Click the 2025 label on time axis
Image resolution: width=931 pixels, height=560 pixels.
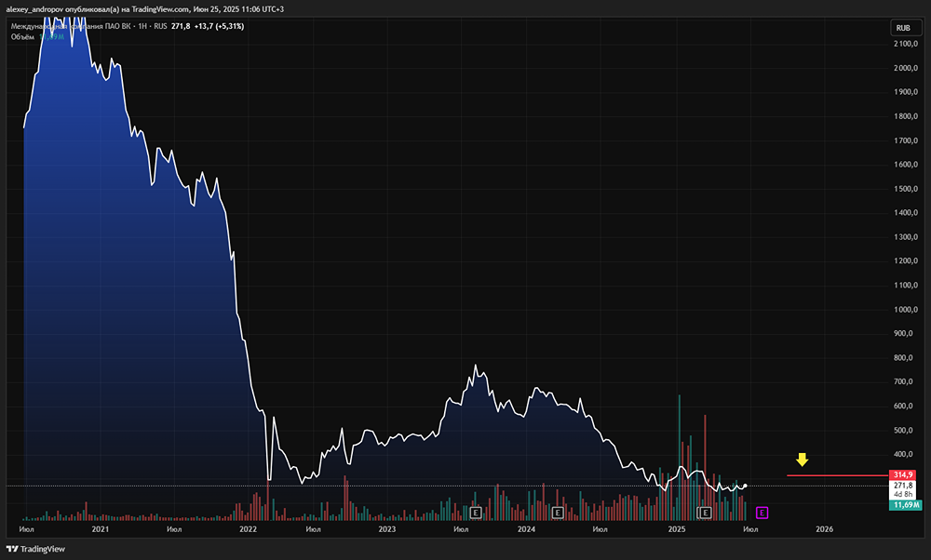pos(676,529)
